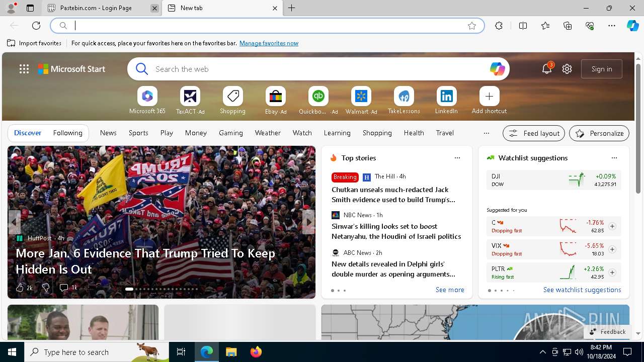Screen dimensions: 644x362
Task: Open the TakeLessons shortcut
Action: click(404, 101)
